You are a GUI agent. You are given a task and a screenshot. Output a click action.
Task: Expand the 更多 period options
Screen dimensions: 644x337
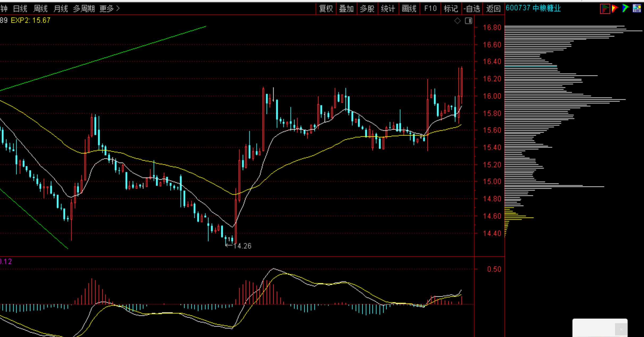tap(109, 9)
